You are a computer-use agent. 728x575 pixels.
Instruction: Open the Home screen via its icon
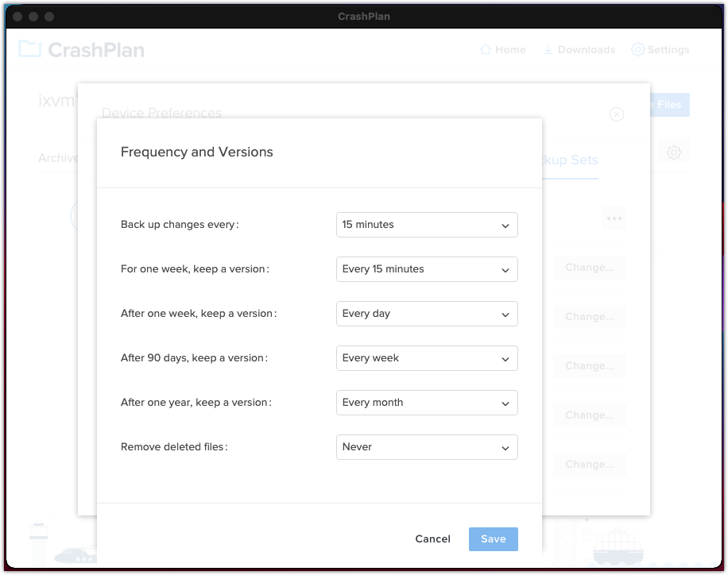pyautogui.click(x=484, y=49)
